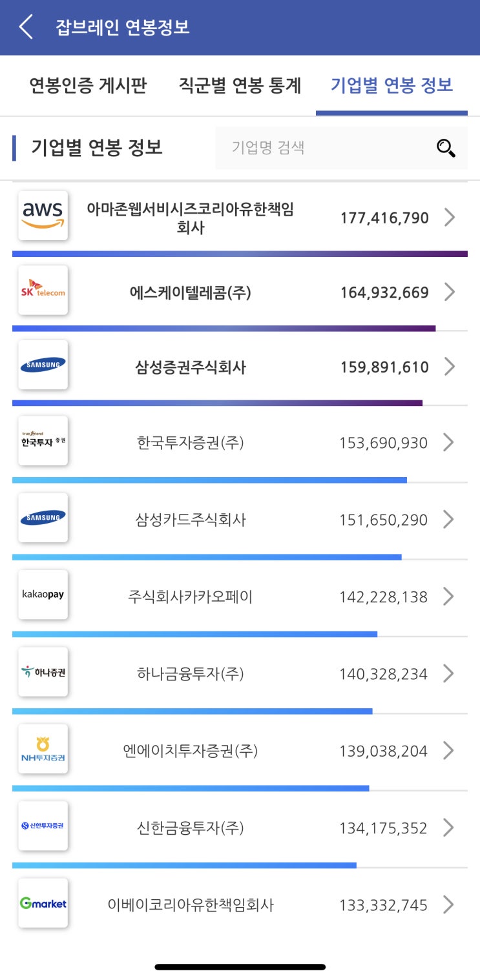Tap the SK telecom logo
Screen dimensions: 480x980
point(43,291)
